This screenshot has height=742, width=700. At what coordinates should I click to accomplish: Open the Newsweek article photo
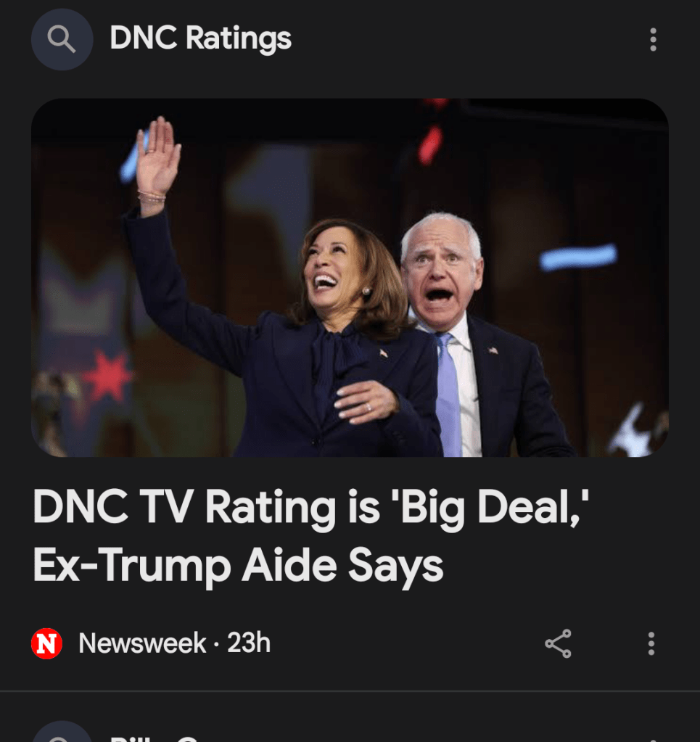[350, 277]
